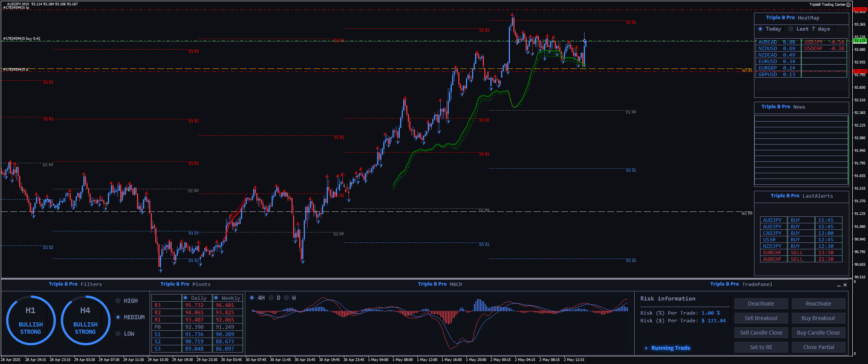Click the H1 bullish strong gauge
This screenshot has height=364, width=868.
[31, 320]
